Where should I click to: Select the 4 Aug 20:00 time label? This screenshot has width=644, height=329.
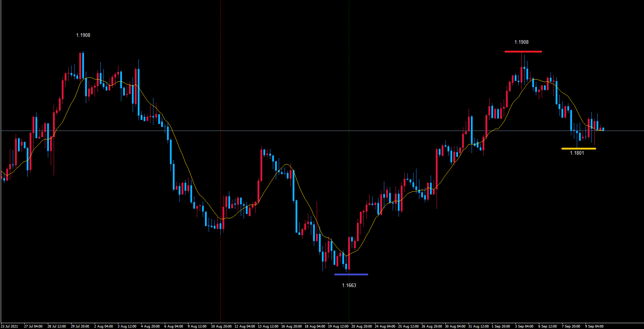[150, 326]
